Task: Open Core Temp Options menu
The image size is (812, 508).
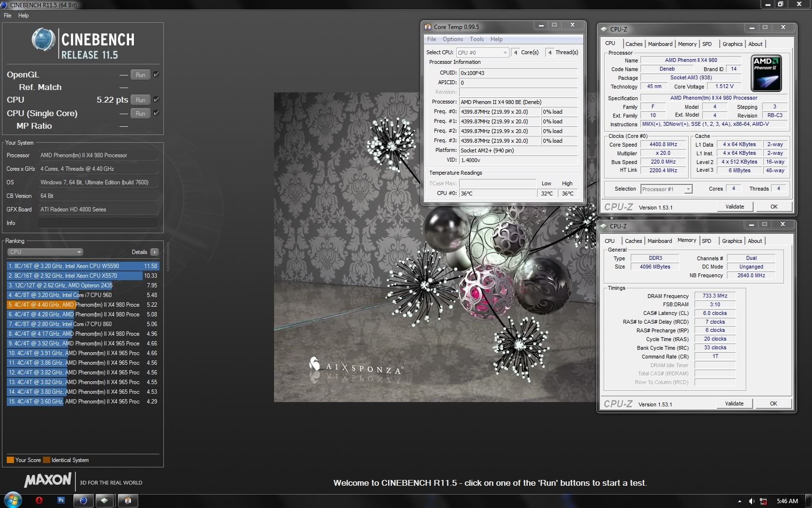Action: tap(453, 39)
